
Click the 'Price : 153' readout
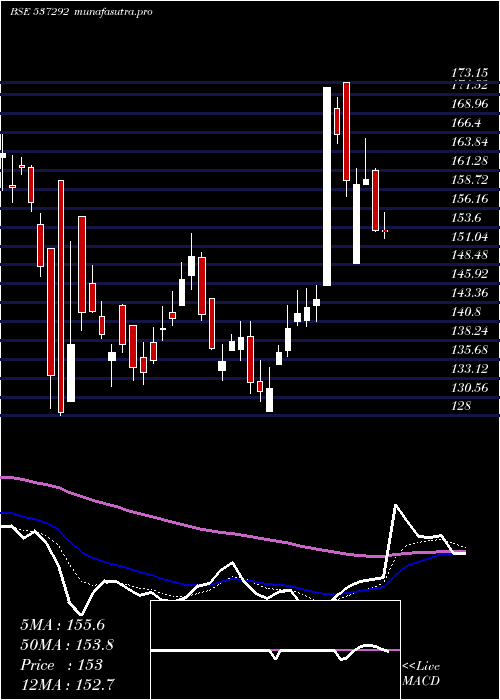click(61, 665)
